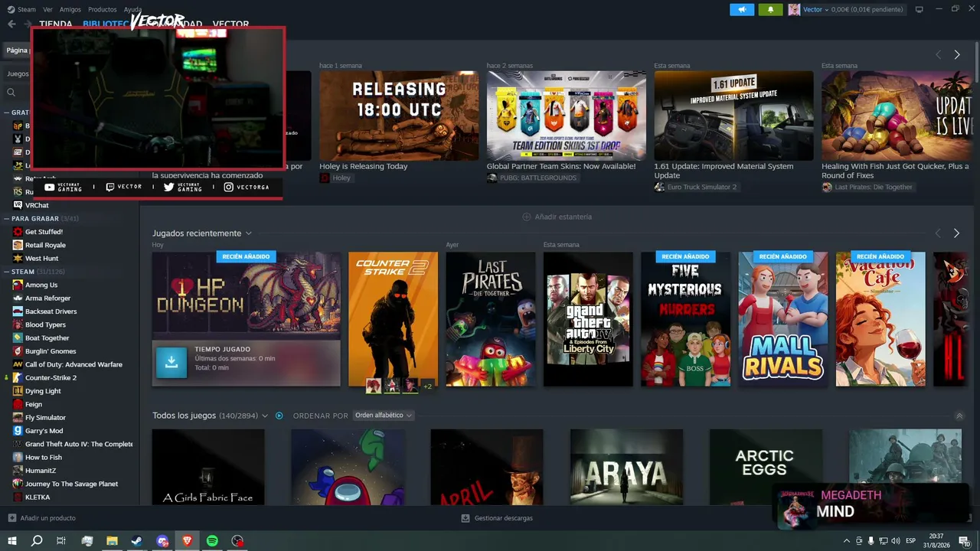Select Journey To The Savage Planet
The image size is (980, 551).
[x=71, y=484]
